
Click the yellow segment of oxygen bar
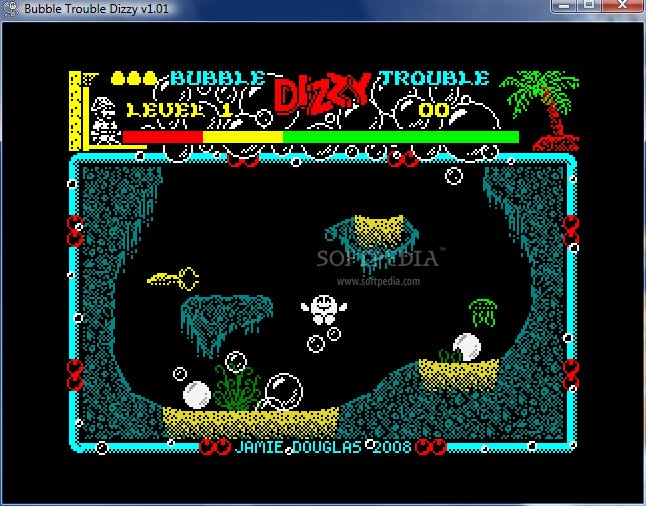(243, 137)
